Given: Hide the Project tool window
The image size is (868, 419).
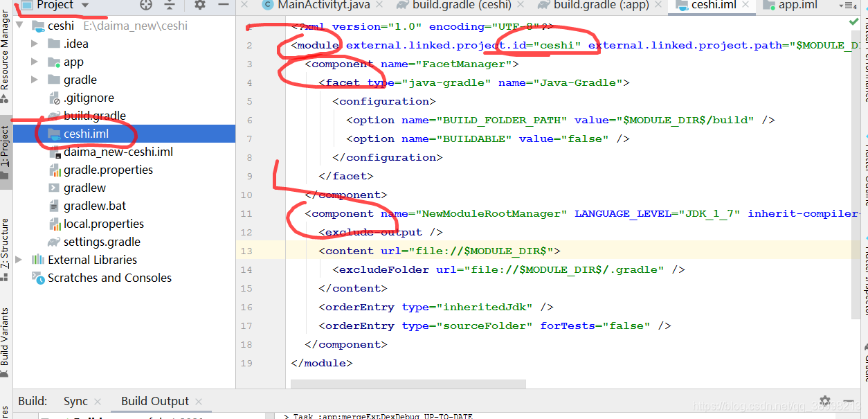Looking at the screenshot, I should click(223, 5).
